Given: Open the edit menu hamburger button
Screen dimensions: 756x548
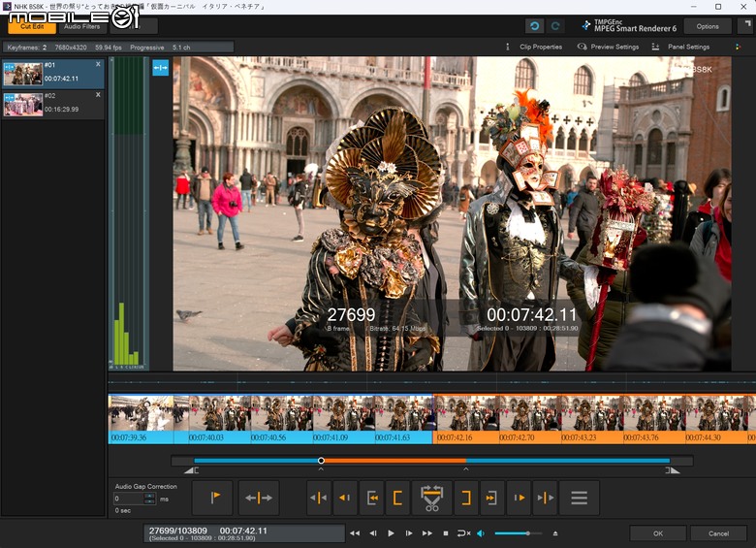Looking at the screenshot, I should click(579, 498).
